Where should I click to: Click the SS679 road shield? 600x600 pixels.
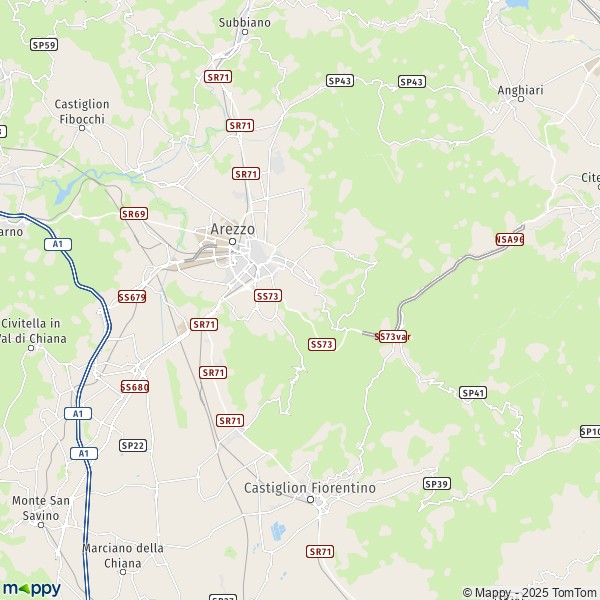tap(132, 297)
